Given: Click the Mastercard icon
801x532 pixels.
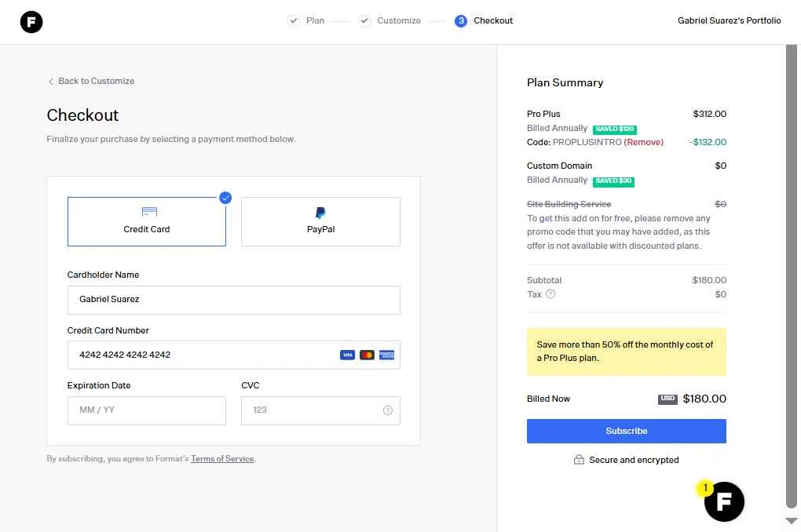Looking at the screenshot, I should click(x=367, y=355).
